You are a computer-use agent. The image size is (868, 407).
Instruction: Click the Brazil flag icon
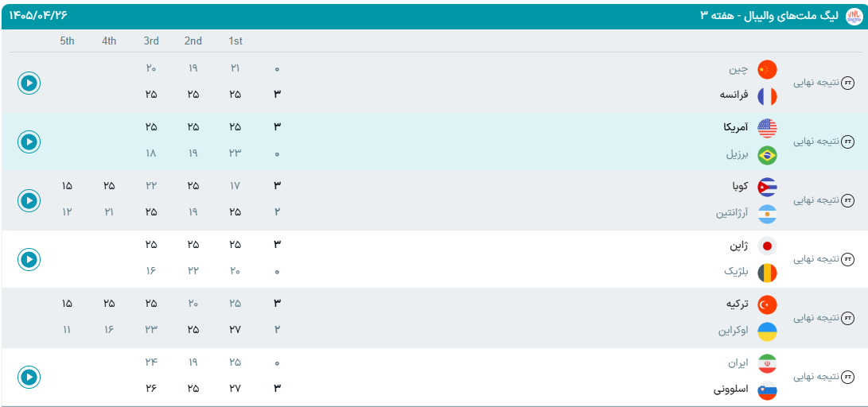coord(767,155)
